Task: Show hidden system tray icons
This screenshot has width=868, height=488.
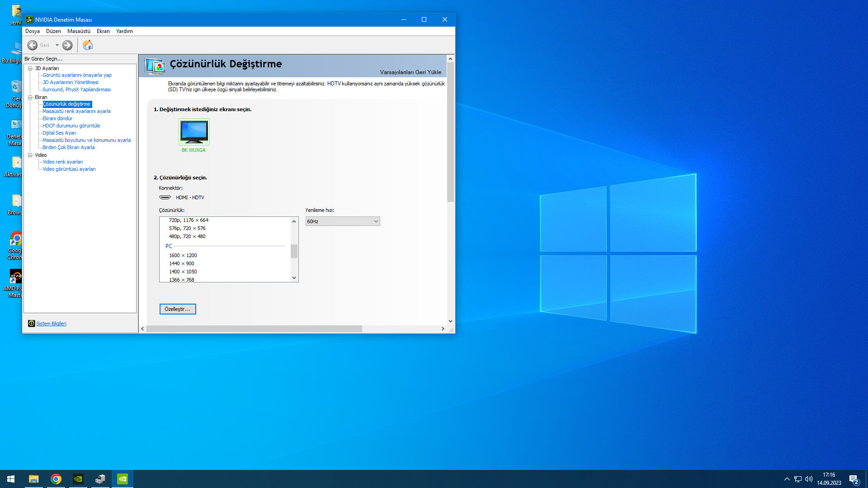Action: (787, 479)
